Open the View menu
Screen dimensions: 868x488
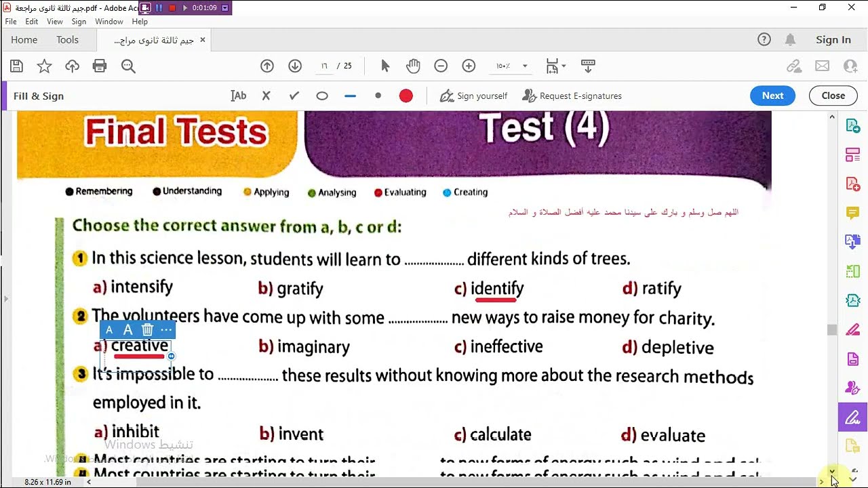tap(55, 22)
